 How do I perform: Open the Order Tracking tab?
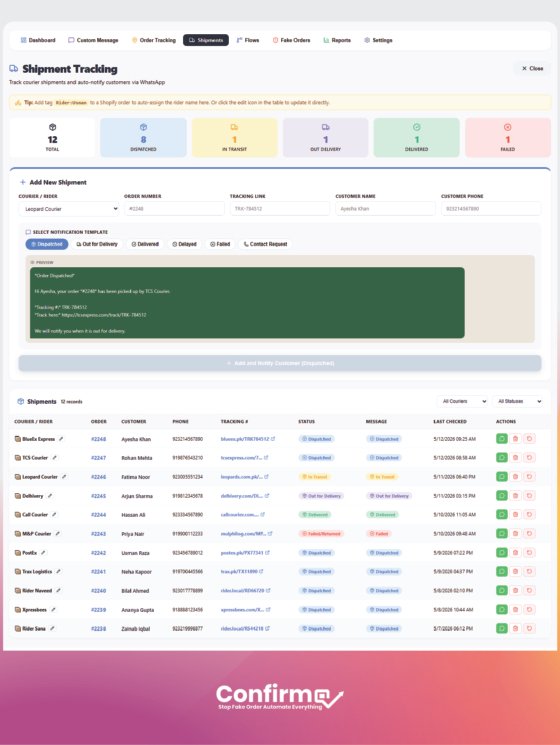[153, 40]
